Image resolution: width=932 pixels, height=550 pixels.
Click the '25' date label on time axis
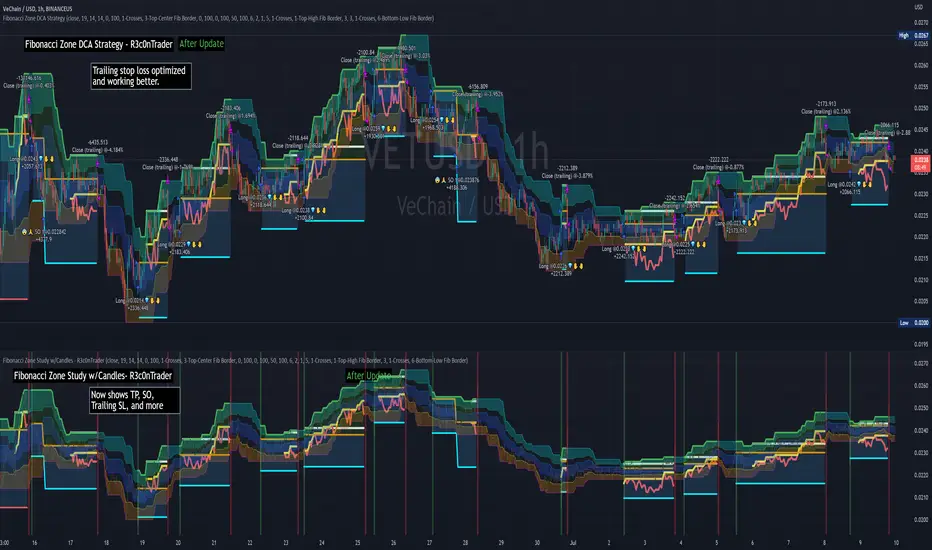[x=357, y=542]
